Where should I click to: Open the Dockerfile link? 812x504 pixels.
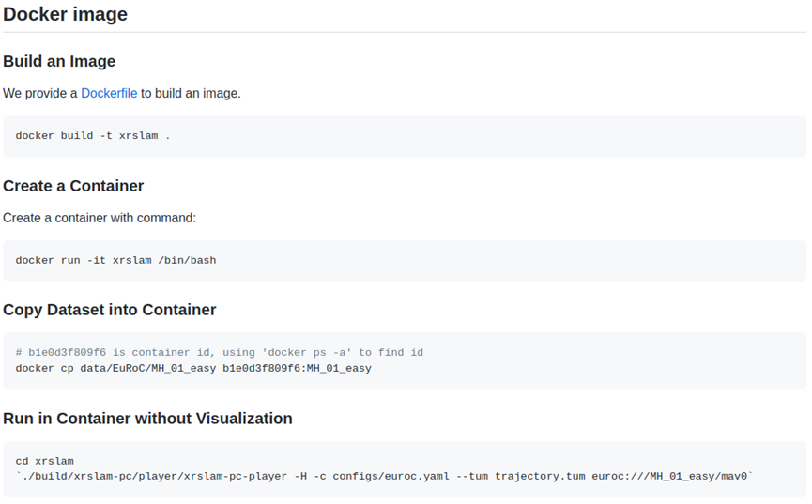coord(109,93)
